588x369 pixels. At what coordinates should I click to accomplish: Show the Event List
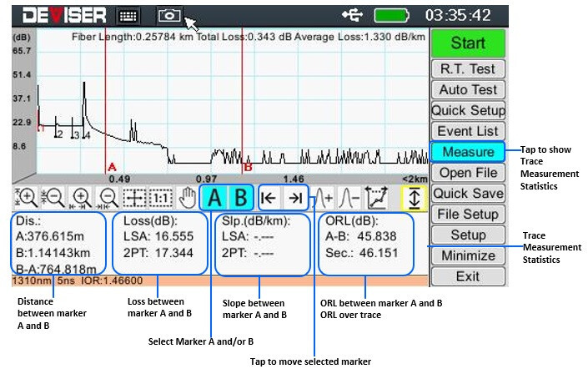pos(468,131)
